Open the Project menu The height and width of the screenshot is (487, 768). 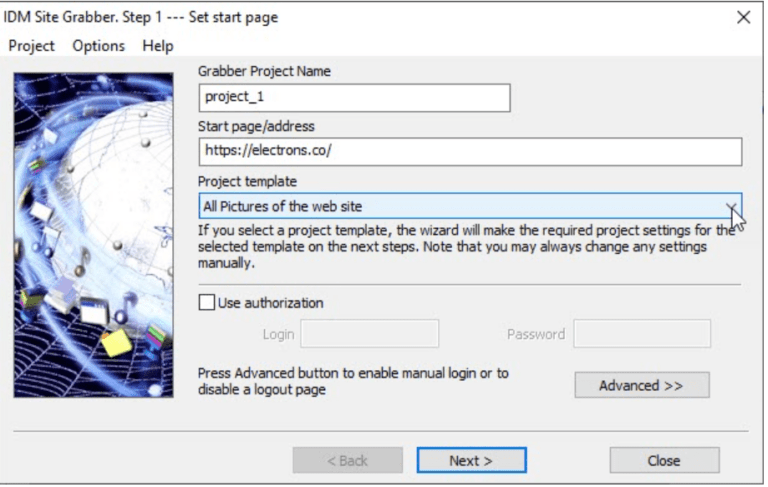pyautogui.click(x=31, y=46)
